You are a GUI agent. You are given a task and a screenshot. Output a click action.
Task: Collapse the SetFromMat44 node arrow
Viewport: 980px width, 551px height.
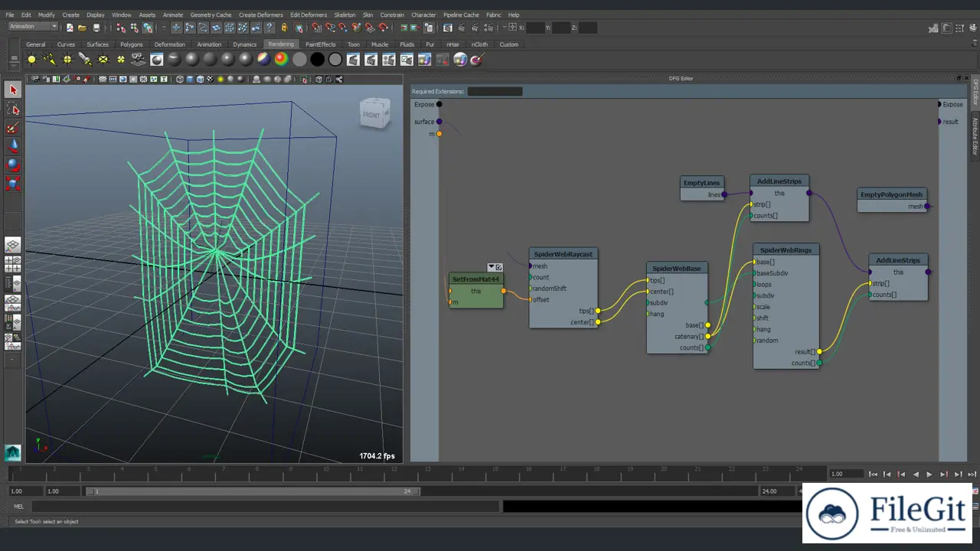click(x=492, y=267)
